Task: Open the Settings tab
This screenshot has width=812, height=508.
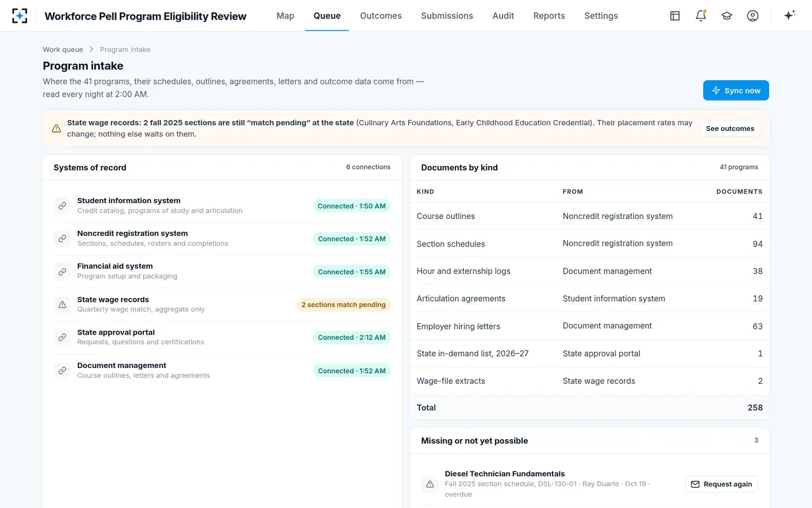Action: click(601, 16)
